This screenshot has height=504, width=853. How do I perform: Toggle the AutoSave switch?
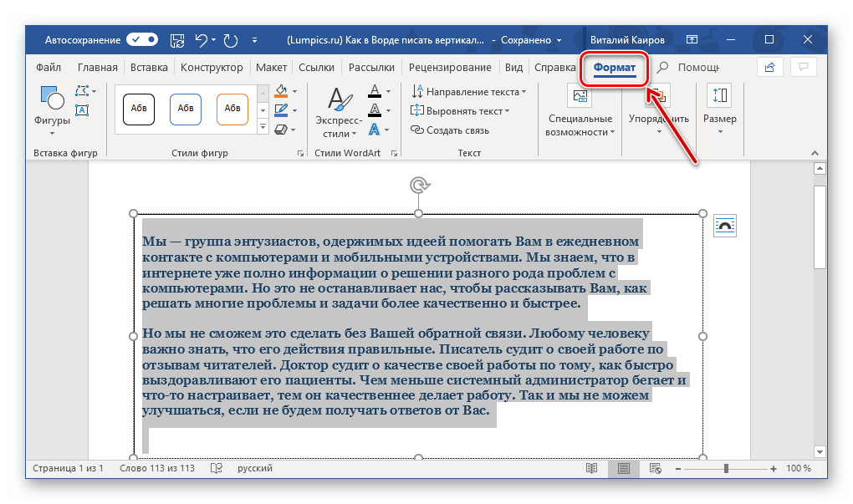(142, 39)
